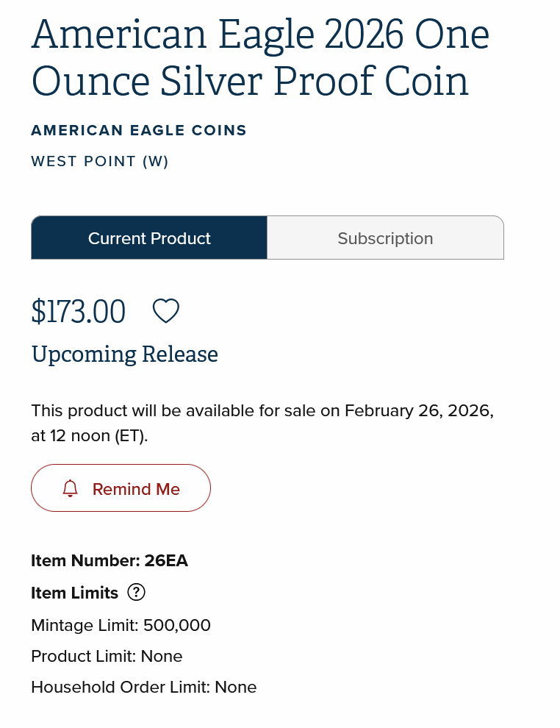
Task: Click the February 26, 2026 sale date
Action: pos(417,410)
